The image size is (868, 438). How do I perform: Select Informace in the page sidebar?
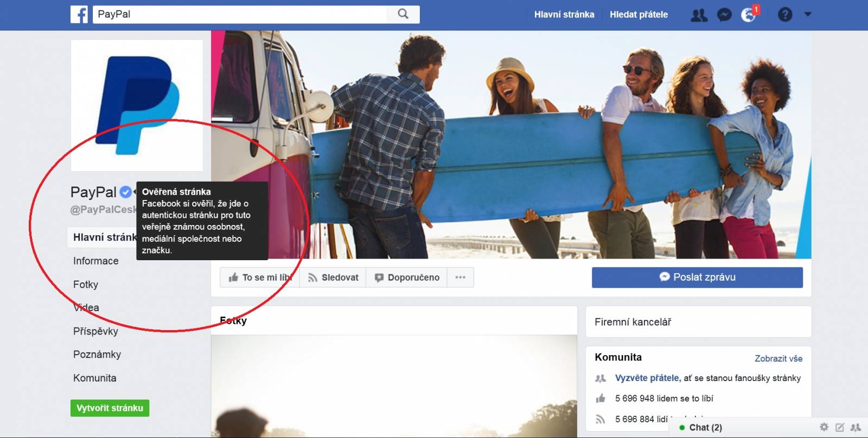[x=96, y=261]
